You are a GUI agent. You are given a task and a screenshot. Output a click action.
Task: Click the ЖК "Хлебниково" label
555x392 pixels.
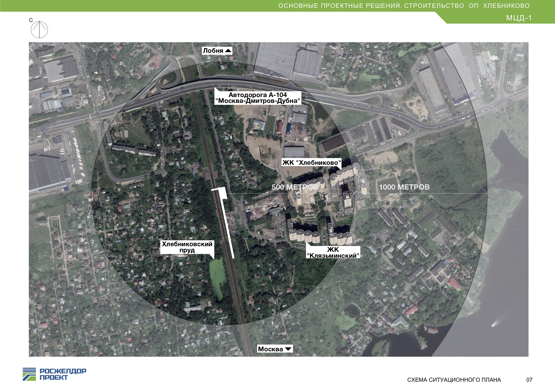click(311, 163)
